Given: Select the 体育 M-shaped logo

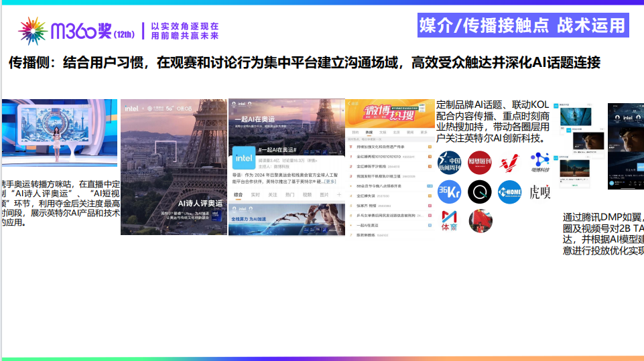Looking at the screenshot, I should 450,220.
